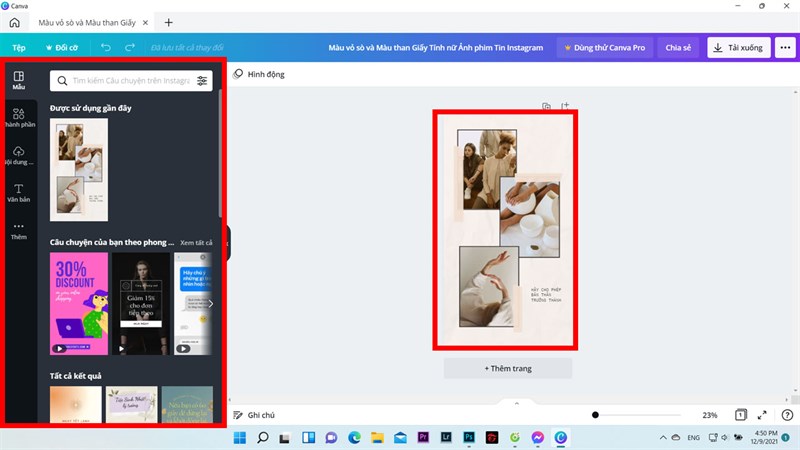Select the chat-style blue message template

193,304
